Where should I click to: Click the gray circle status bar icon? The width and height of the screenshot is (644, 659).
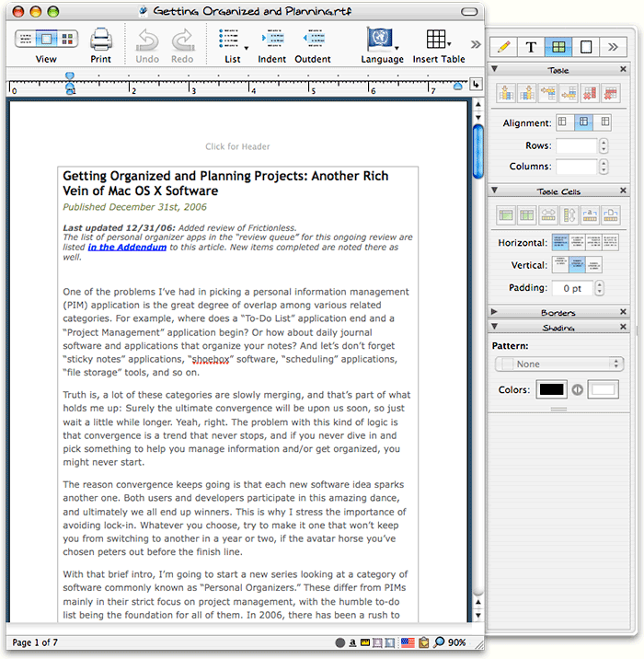pos(339,642)
